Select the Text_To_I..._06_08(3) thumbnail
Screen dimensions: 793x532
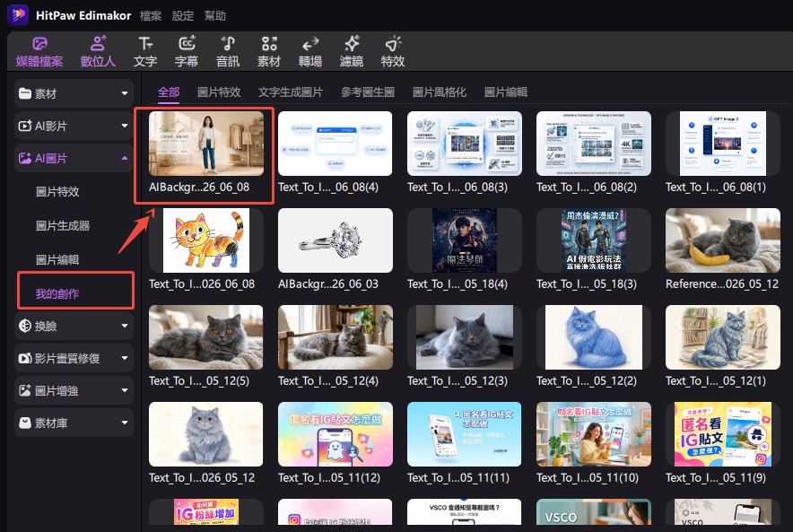[x=465, y=144]
